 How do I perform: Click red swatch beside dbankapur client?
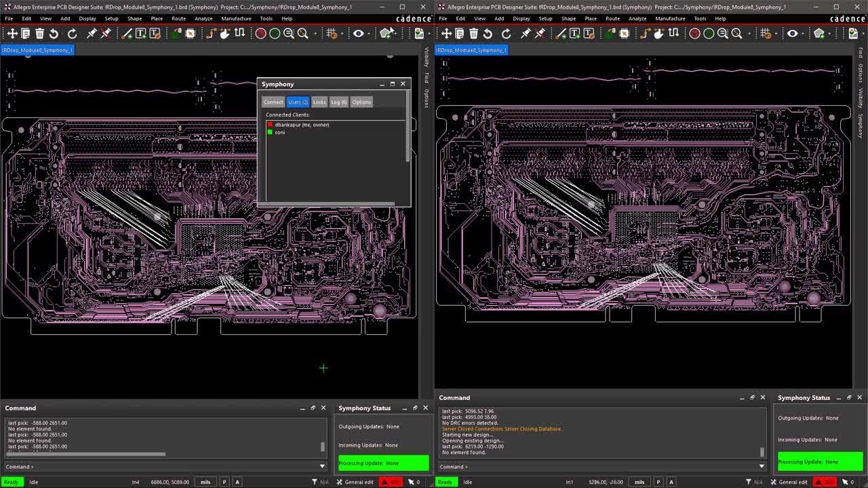click(270, 125)
